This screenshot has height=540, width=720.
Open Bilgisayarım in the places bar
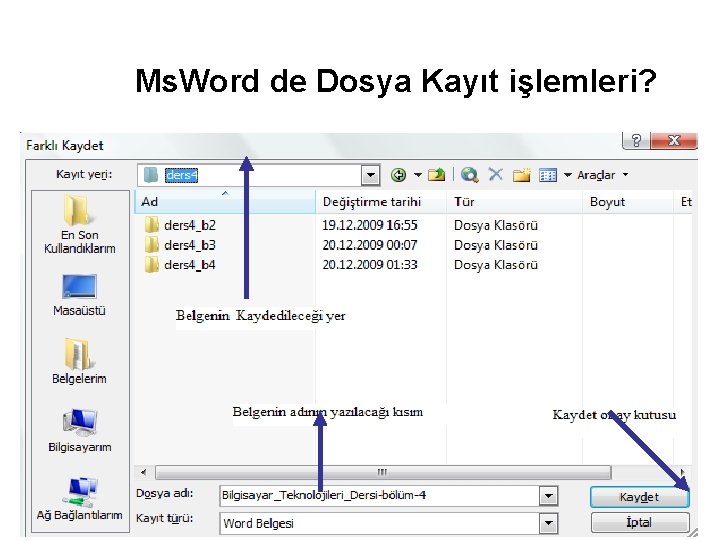(79, 430)
